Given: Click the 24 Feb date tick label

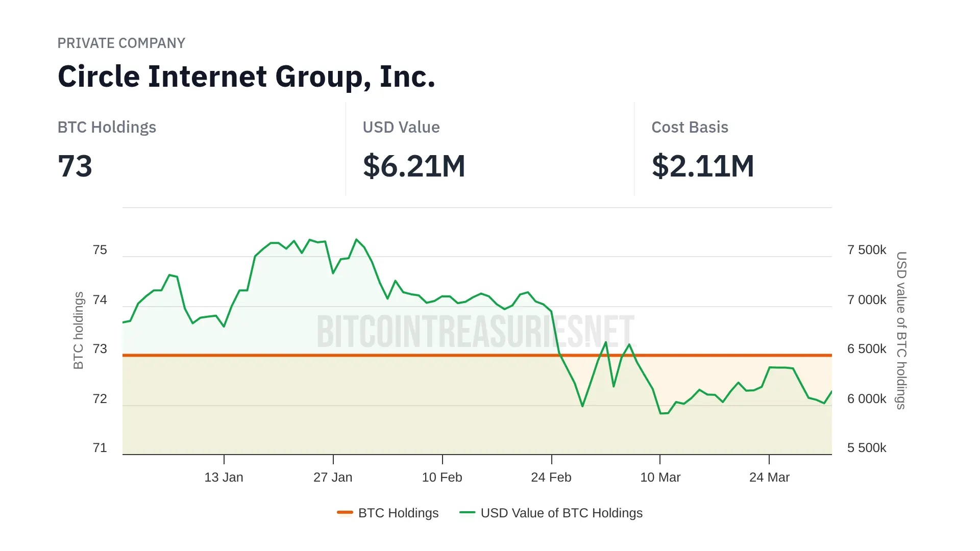Looking at the screenshot, I should (551, 478).
